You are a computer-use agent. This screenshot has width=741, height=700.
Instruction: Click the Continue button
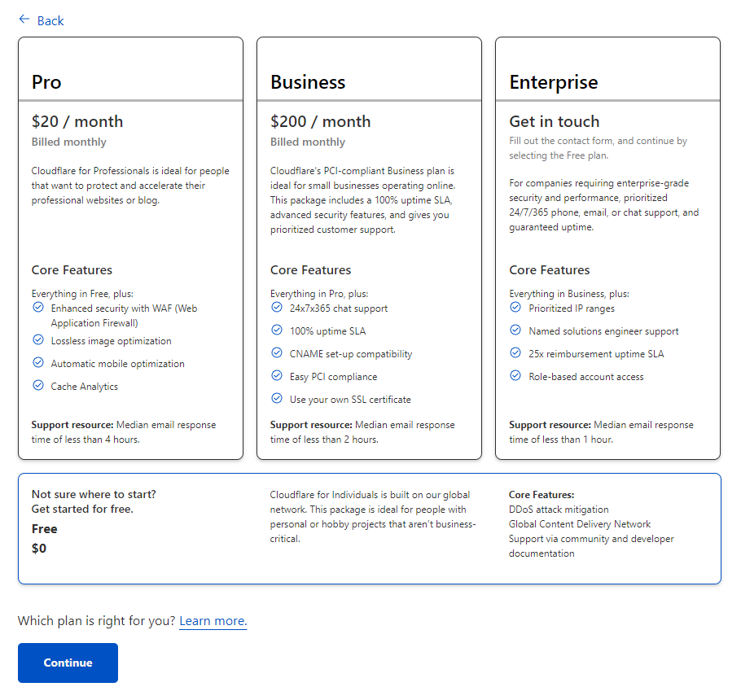68,663
